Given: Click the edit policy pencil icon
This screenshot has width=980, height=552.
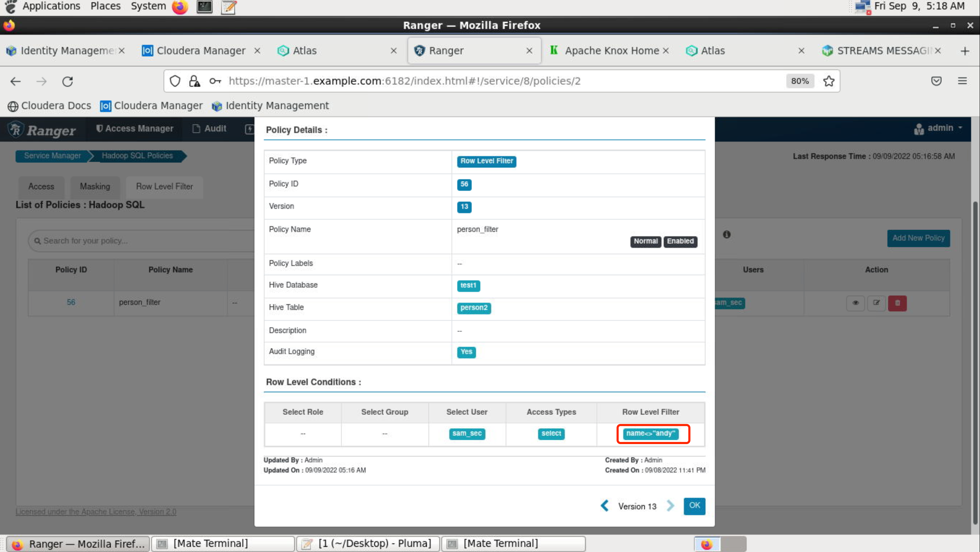Looking at the screenshot, I should 877,302.
